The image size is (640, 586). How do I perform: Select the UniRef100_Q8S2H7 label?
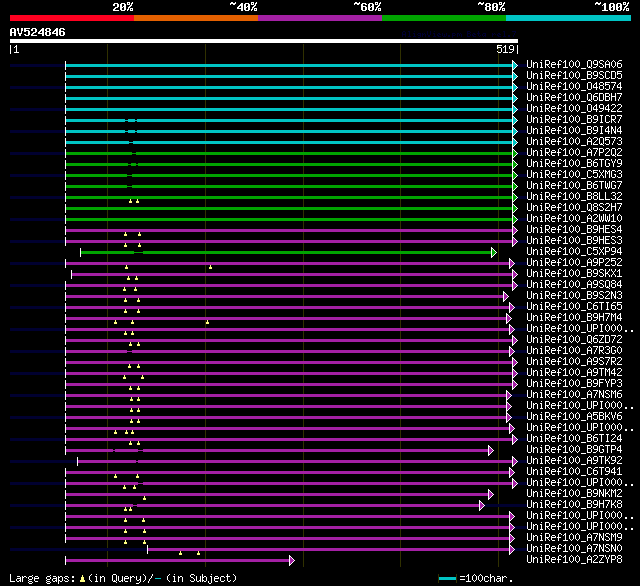(x=574, y=208)
